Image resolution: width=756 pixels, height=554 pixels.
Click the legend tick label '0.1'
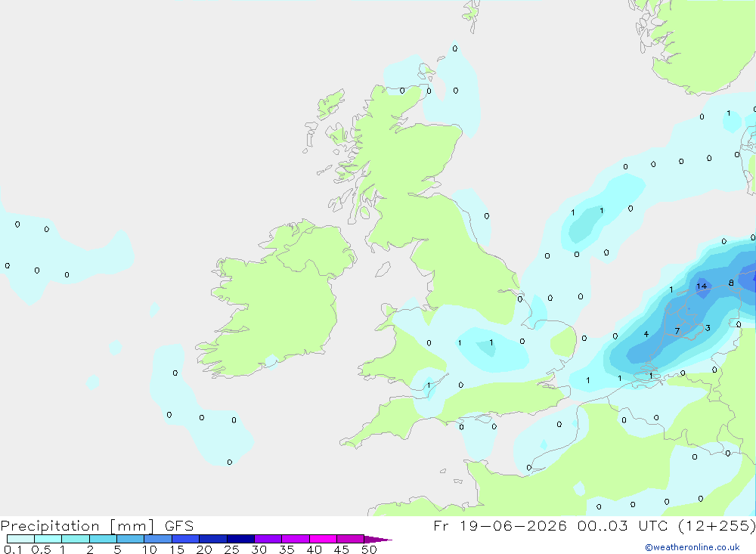13,549
